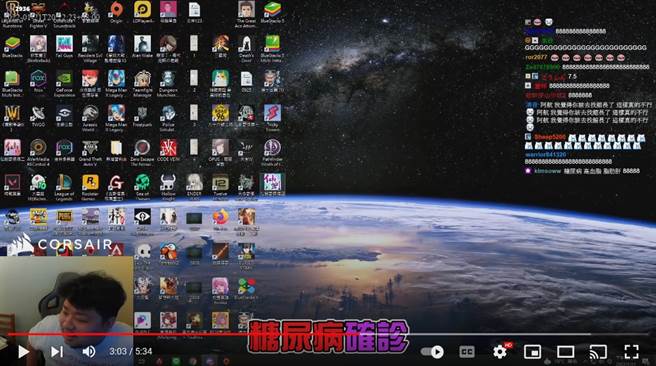The image size is (656, 366).
Task: Open the Rockstar Games launcher icon
Action: (x=90, y=187)
